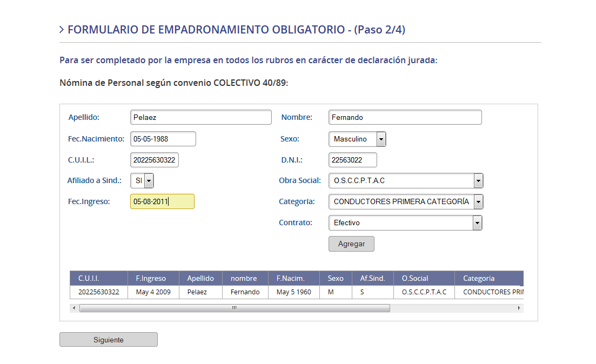Viewport: 596px width, 364px height.
Task: Focus the Fec.Ingreso date field
Action: (x=162, y=201)
